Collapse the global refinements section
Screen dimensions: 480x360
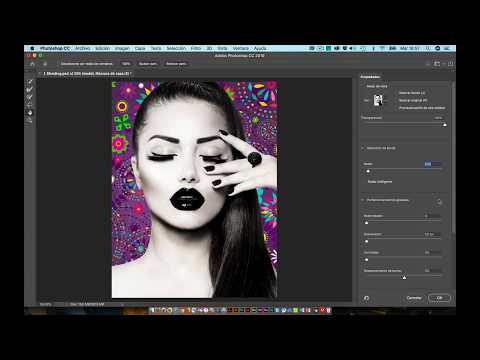pyautogui.click(x=363, y=200)
